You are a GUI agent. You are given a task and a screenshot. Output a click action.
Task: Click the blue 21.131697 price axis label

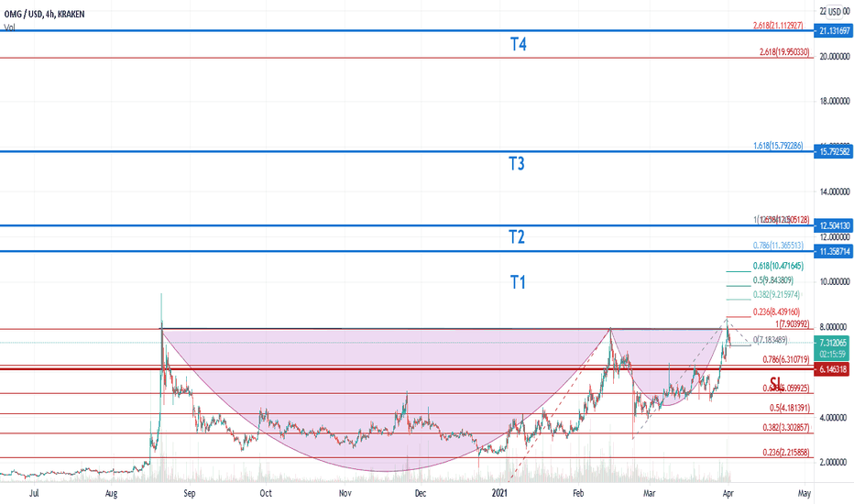[x=834, y=31]
